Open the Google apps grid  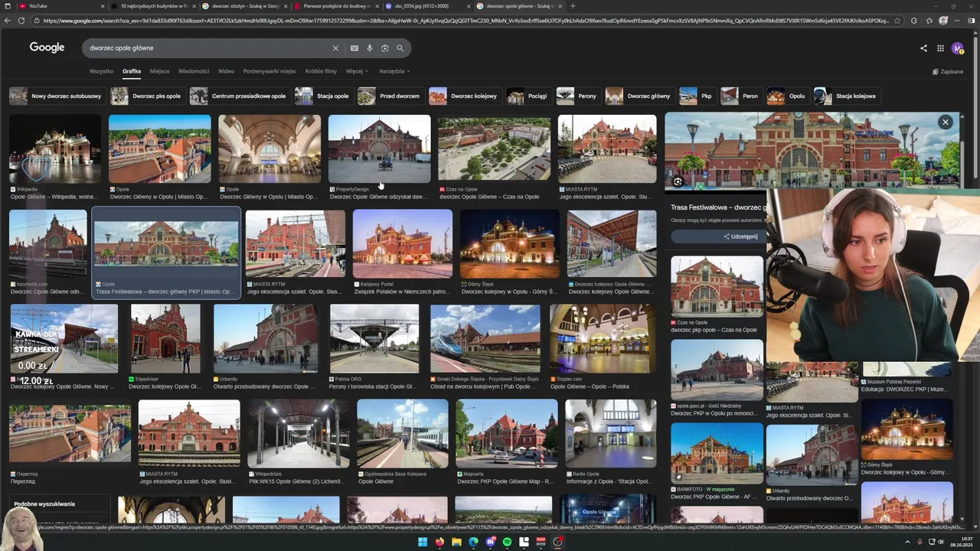coord(940,48)
